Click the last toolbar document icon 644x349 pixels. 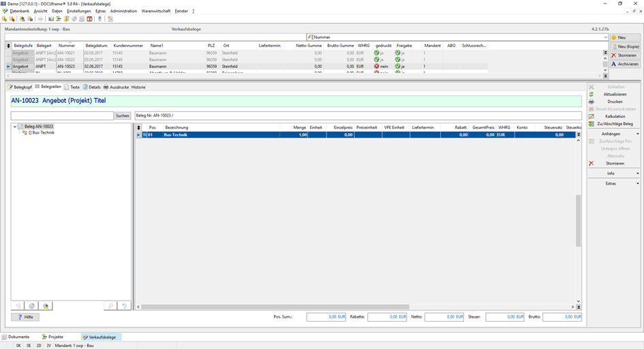point(110,19)
